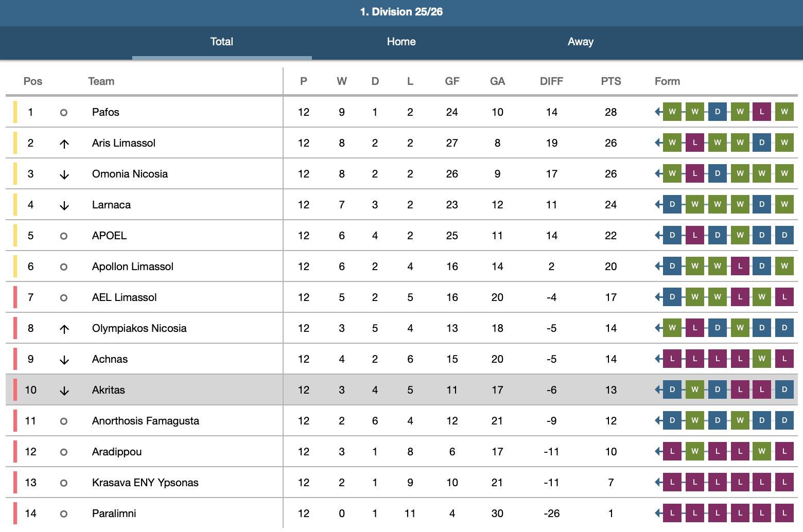Sort the table by PTS column header
Image resolution: width=803 pixels, height=532 pixels.
[x=610, y=81]
